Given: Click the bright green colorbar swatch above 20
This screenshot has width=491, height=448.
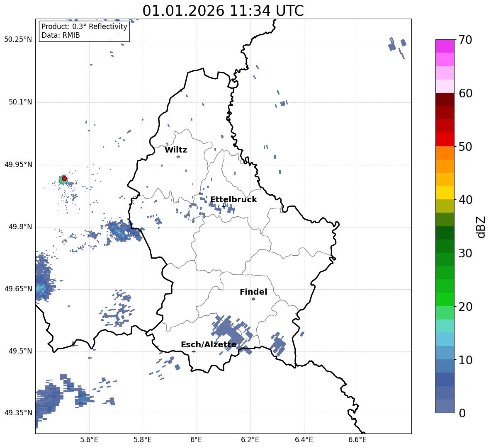Looking at the screenshot, I should (445, 299).
